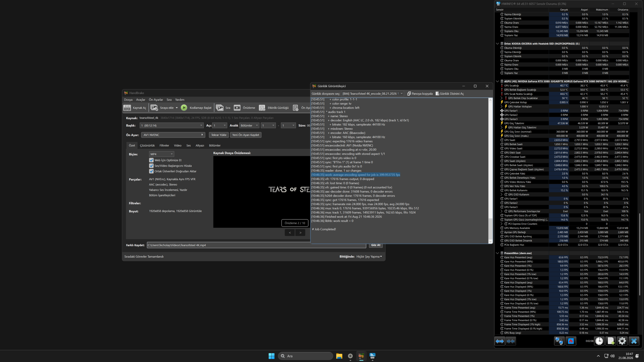Open the Sıraya ekle dropdown arrow

point(177,108)
